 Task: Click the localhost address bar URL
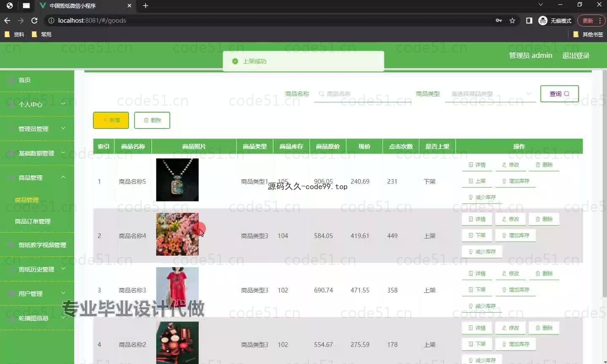[92, 20]
